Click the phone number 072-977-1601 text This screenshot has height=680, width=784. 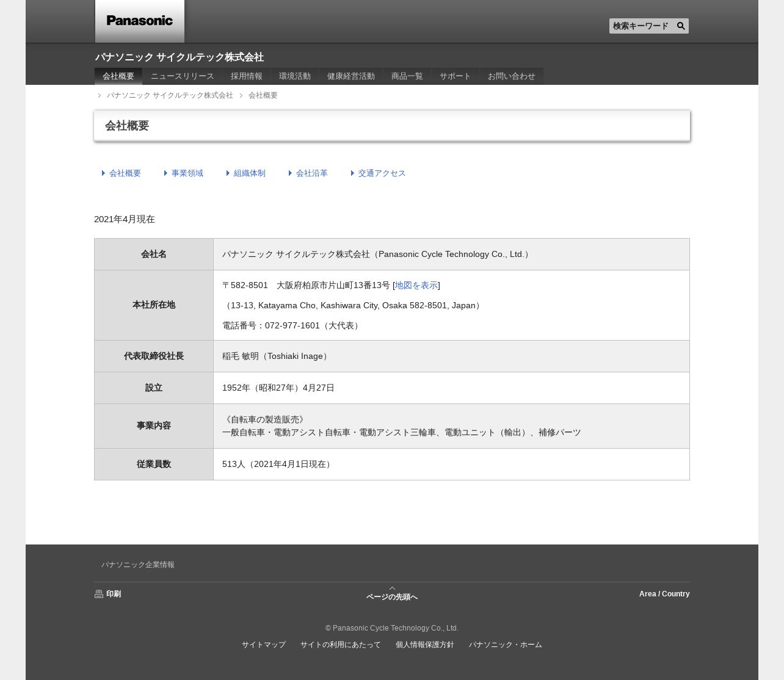(x=292, y=325)
